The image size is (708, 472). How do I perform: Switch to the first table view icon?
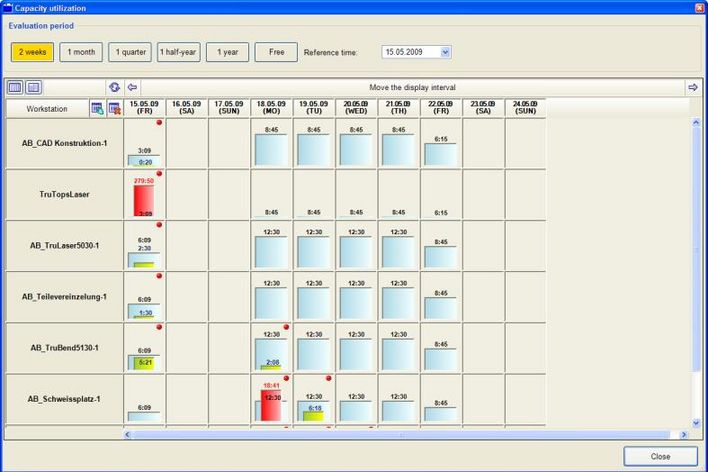click(x=15, y=87)
